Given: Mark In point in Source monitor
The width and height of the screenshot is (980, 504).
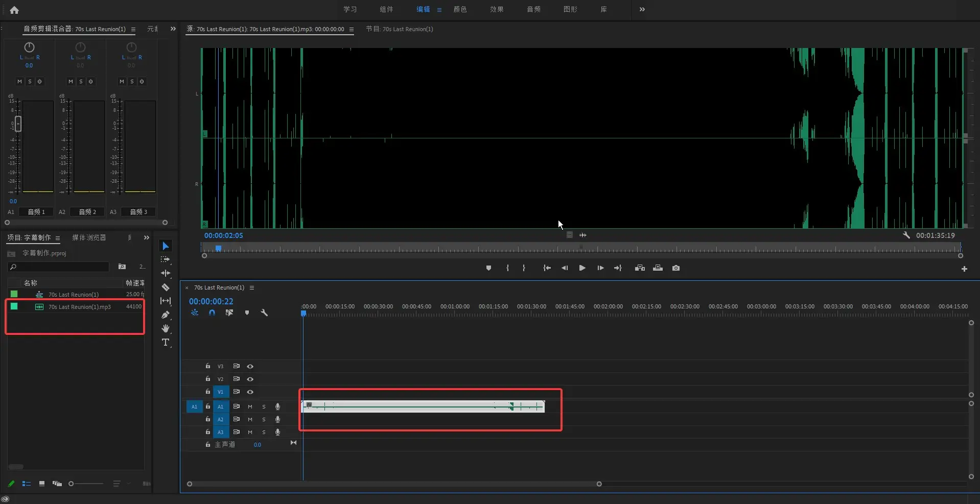Looking at the screenshot, I should click(507, 268).
